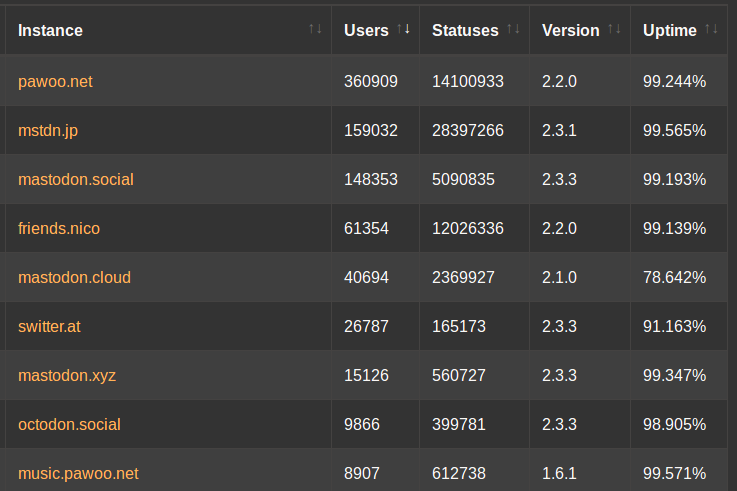
Task: Visit the mastodon.social instance link
Action: point(76,179)
